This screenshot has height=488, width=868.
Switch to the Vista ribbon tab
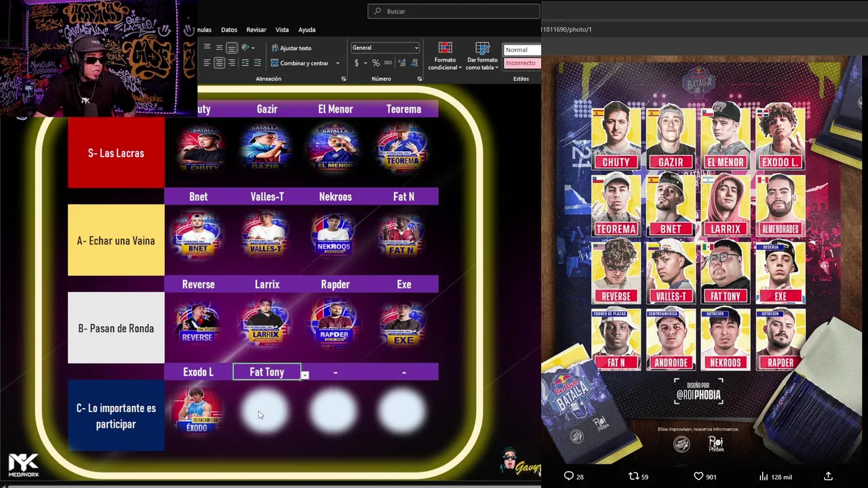point(282,30)
